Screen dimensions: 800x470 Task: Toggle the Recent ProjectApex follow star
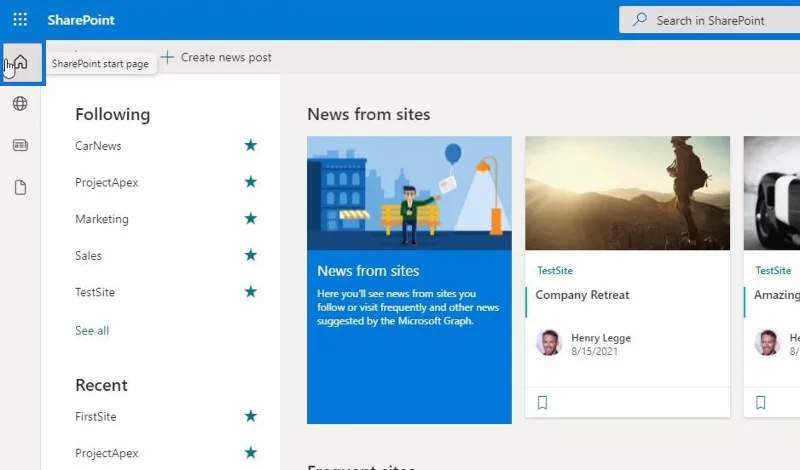tap(251, 453)
